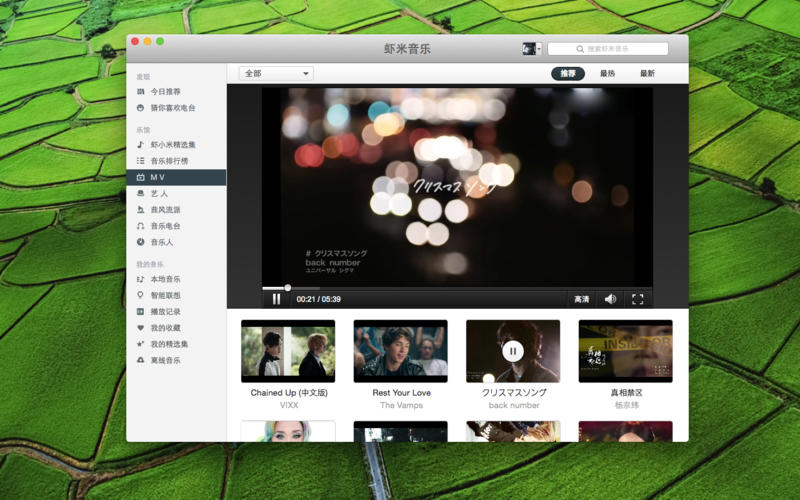This screenshot has height=500, width=800.
Task: Open クリスマスソング title below thumbnail
Action: point(514,393)
